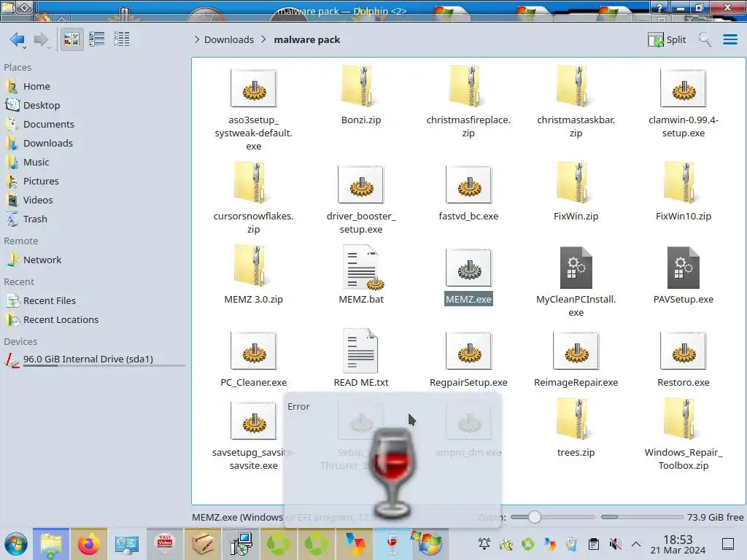Select driver_booster_setup.exe icon
747x560 pixels.
(x=361, y=184)
